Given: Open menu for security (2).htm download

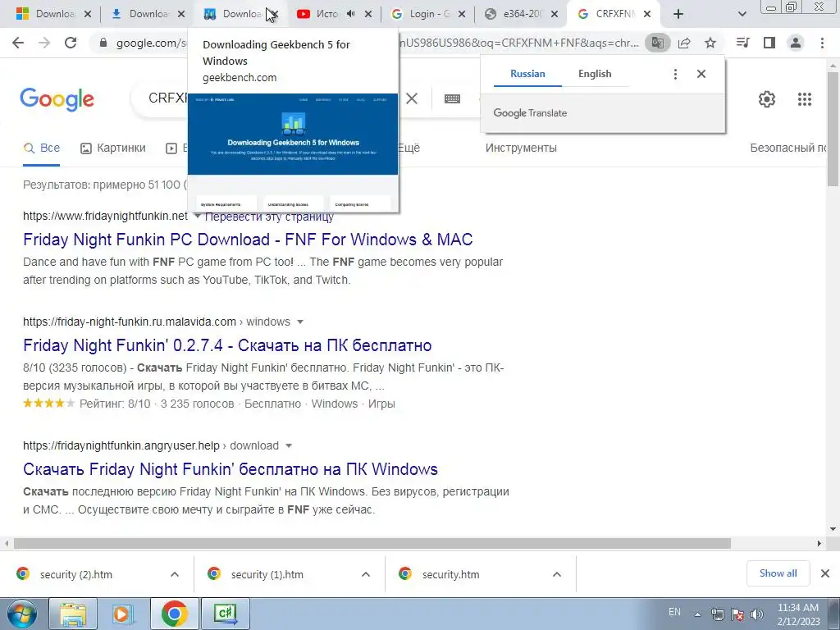Looking at the screenshot, I should [x=175, y=574].
